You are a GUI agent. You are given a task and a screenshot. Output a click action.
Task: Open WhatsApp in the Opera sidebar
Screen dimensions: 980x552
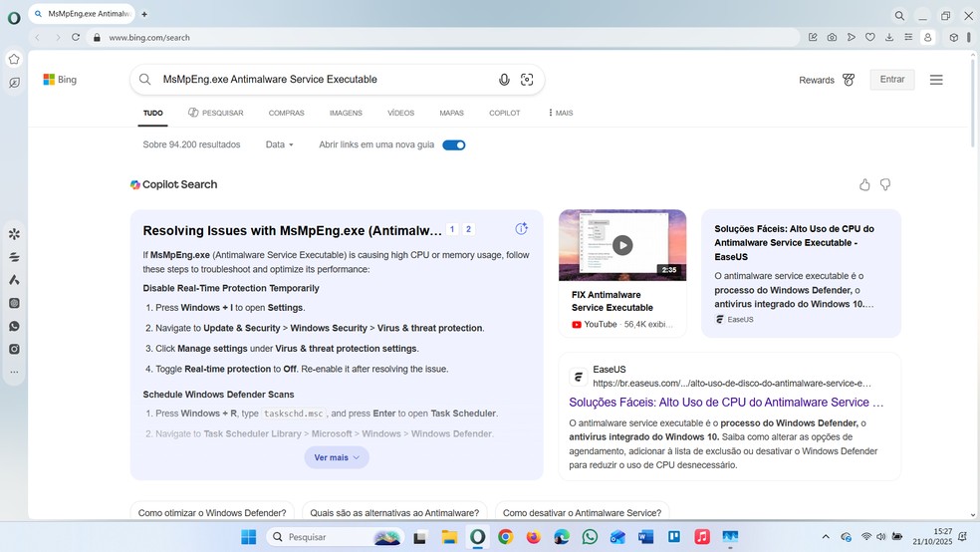pyautogui.click(x=14, y=327)
